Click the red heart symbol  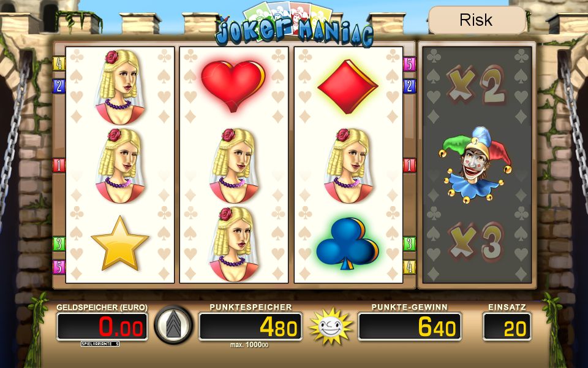coord(233,86)
